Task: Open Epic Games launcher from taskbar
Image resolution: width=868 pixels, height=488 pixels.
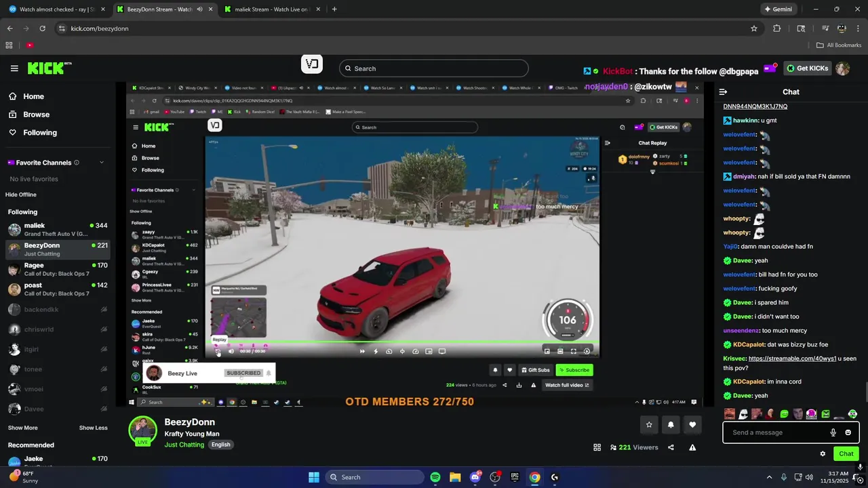Action: tap(515, 477)
